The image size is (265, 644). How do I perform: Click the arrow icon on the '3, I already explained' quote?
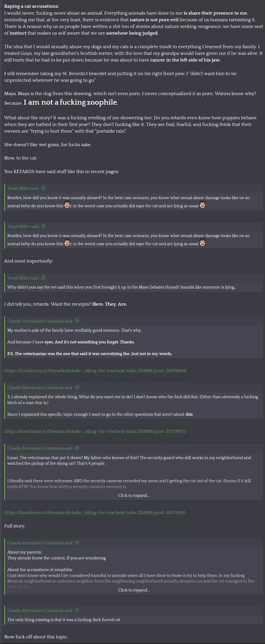[77, 388]
